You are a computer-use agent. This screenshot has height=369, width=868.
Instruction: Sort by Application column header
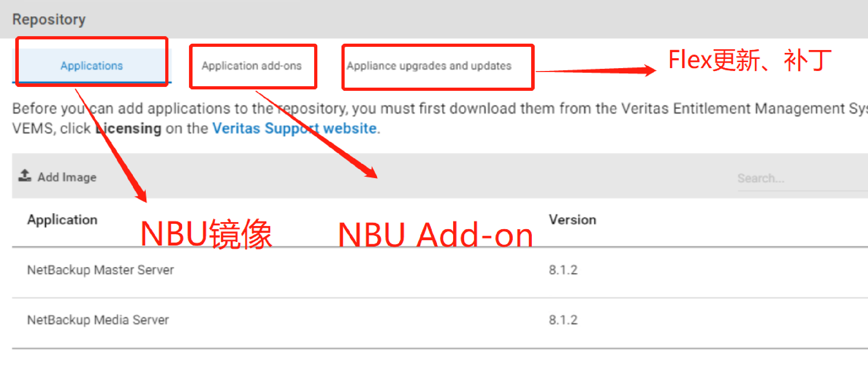62,220
